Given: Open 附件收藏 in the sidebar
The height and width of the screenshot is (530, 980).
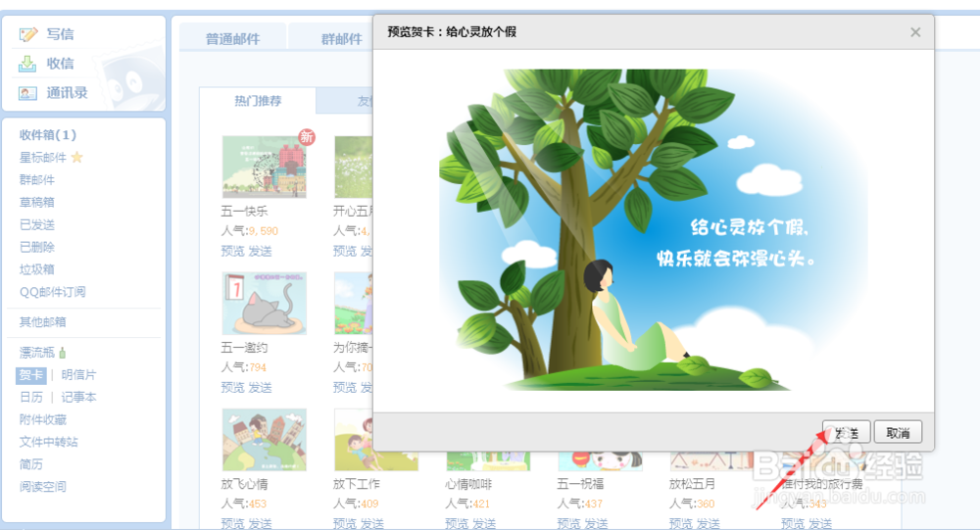Looking at the screenshot, I should 42,420.
